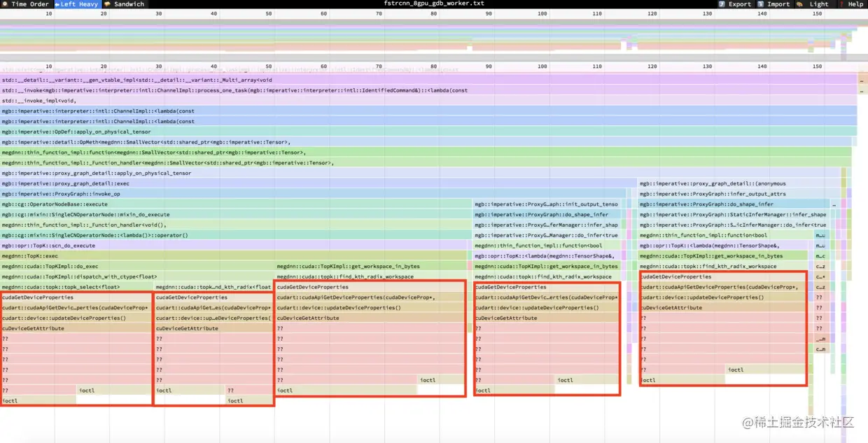Select the megdnn::cuda::TopKImpl::do_exec frame

tap(137, 267)
